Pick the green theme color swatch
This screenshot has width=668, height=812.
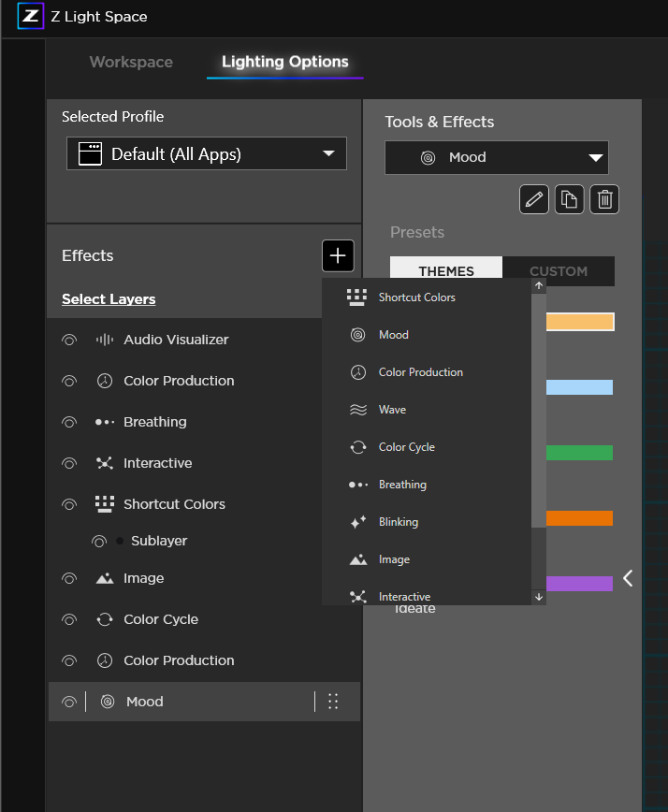(x=579, y=453)
